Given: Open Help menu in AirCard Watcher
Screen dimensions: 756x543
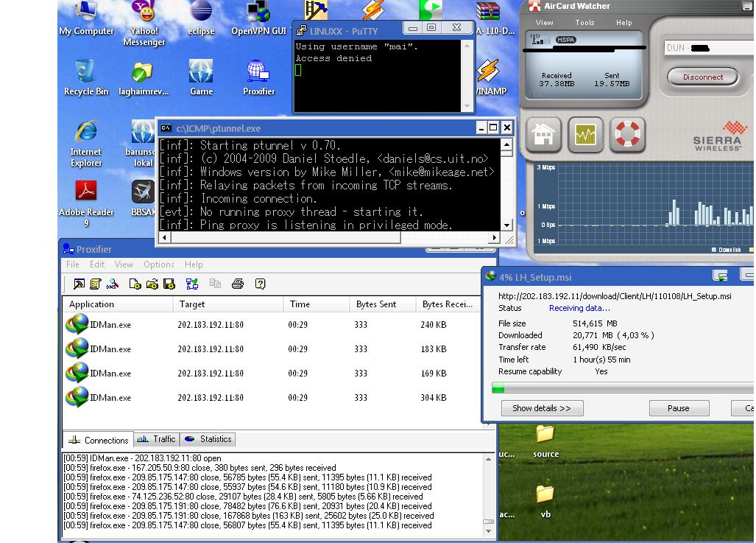Looking at the screenshot, I should tap(624, 23).
